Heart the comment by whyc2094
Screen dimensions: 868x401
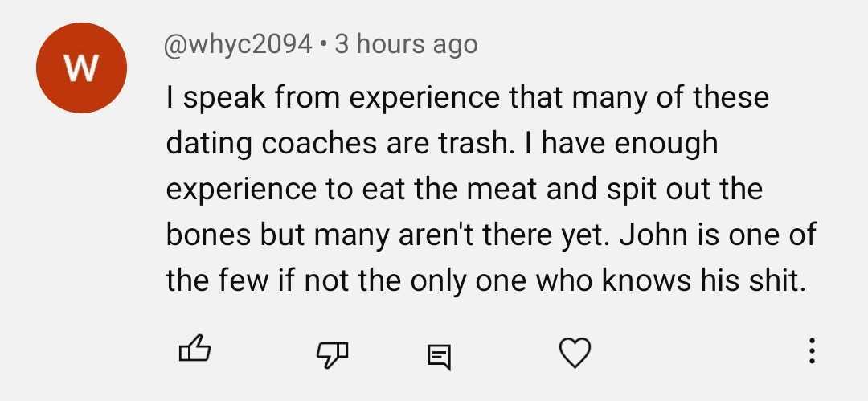[x=575, y=351]
